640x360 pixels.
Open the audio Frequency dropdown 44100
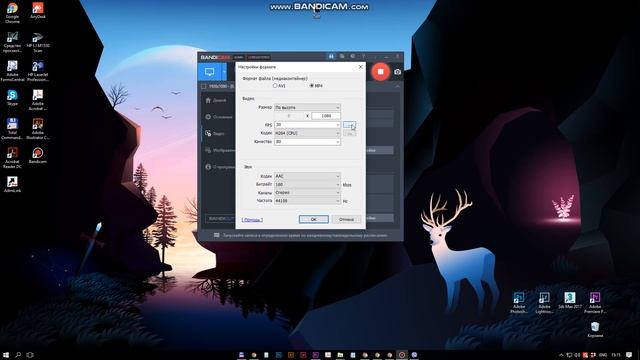pos(307,201)
